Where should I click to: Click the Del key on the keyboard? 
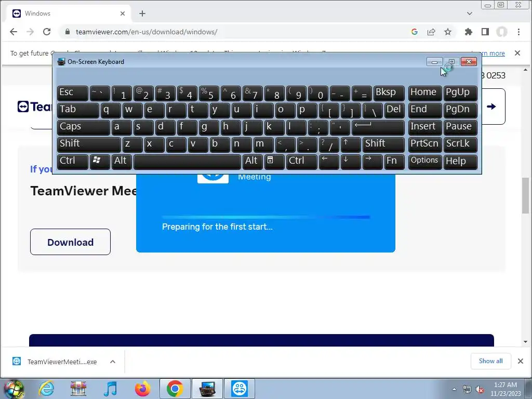[x=394, y=110]
